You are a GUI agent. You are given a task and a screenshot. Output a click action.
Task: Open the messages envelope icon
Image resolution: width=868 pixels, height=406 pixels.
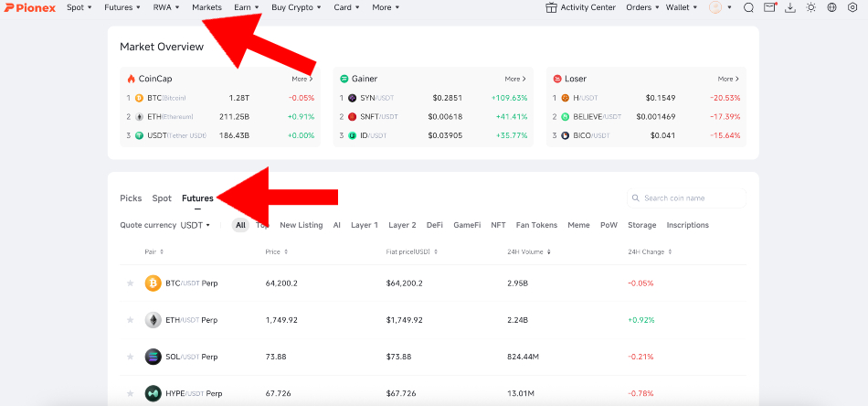click(x=769, y=7)
